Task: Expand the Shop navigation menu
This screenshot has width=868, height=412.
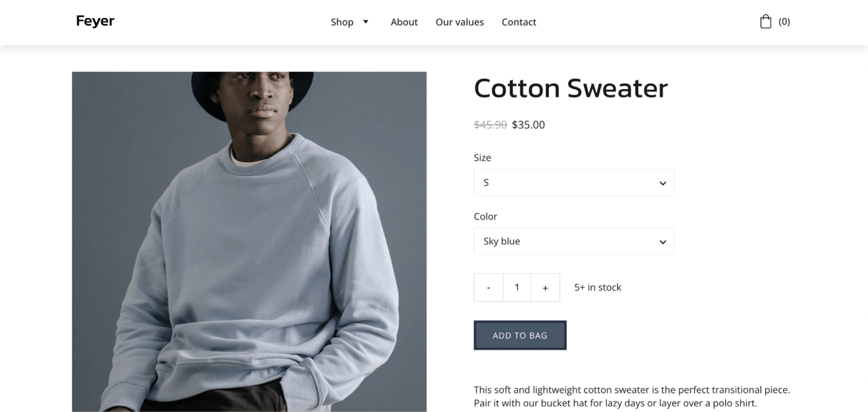Action: pyautogui.click(x=341, y=22)
